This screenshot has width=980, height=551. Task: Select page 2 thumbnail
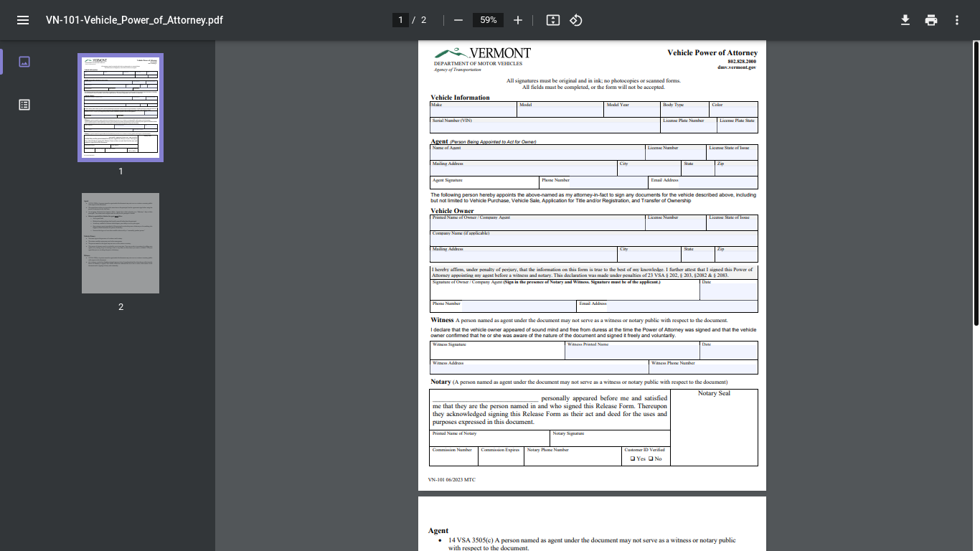(121, 243)
